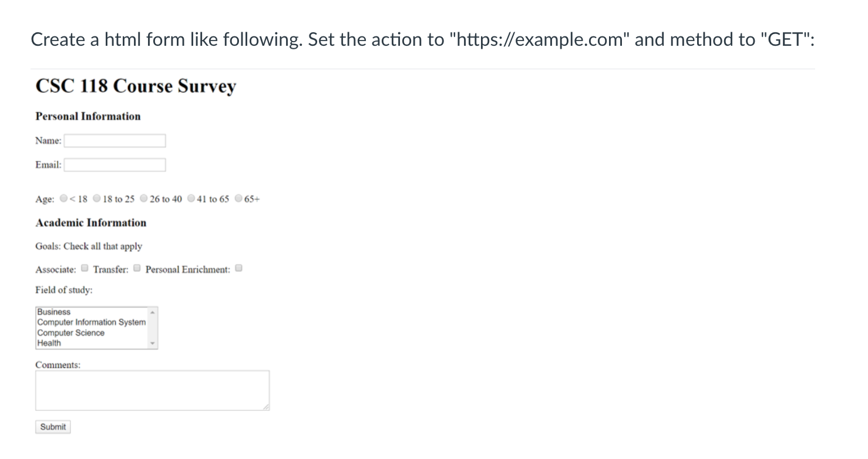Click inside the Email text field
The image size is (868, 459).
coord(115,164)
